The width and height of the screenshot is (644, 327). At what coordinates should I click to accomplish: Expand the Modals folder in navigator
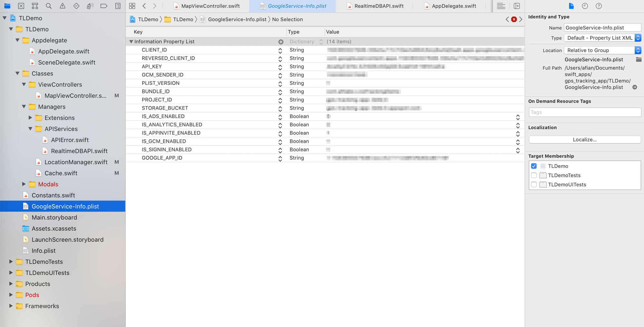(x=24, y=184)
